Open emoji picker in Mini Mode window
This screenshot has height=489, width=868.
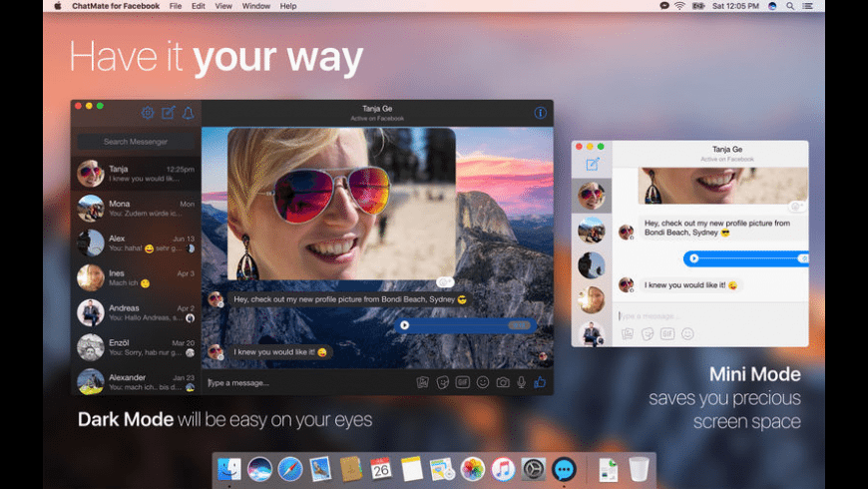(x=687, y=334)
